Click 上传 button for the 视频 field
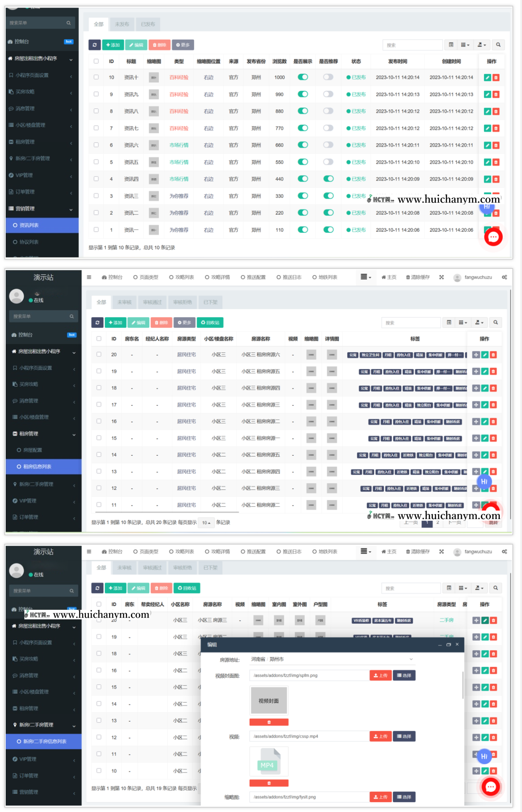Screen dimensions: 522x812 [380, 736]
